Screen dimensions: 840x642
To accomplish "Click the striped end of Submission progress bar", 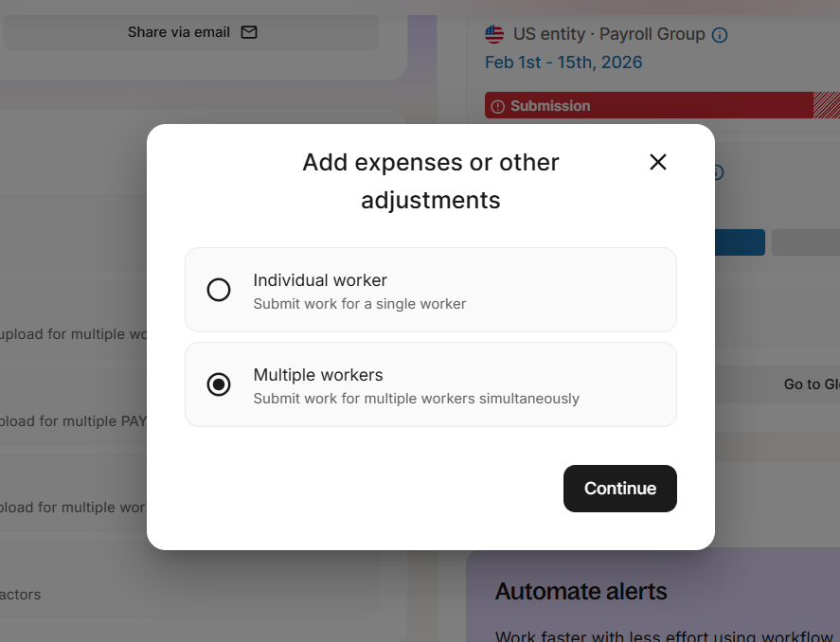I will tap(827, 106).
